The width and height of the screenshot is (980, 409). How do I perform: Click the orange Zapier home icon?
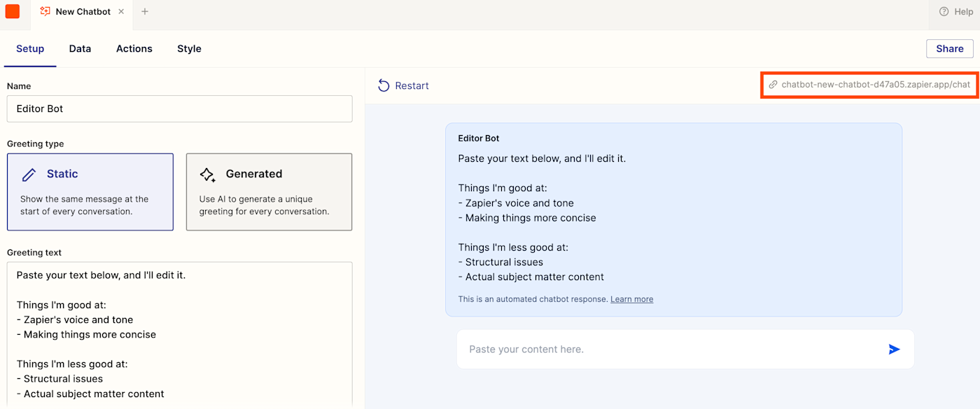(13, 12)
